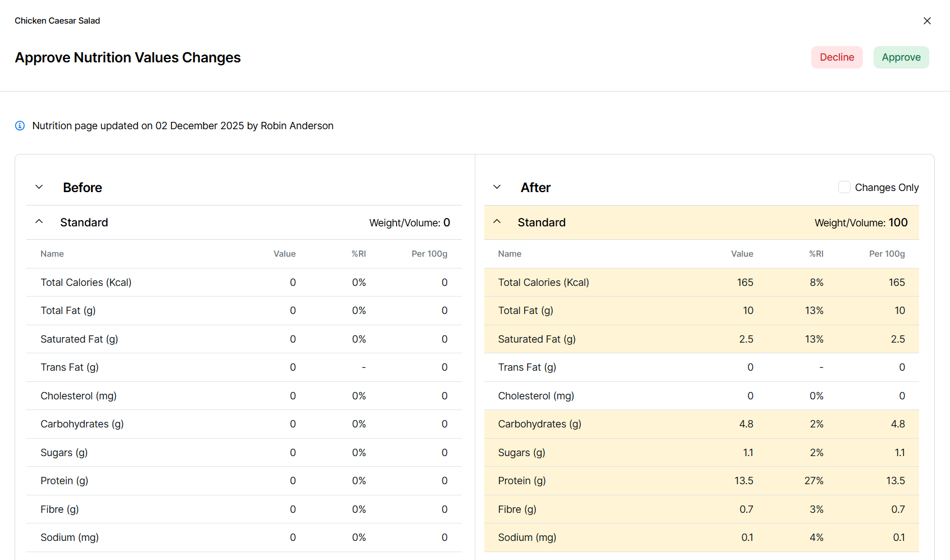Click the Per 100g header in After table
950x560 pixels.
click(887, 254)
